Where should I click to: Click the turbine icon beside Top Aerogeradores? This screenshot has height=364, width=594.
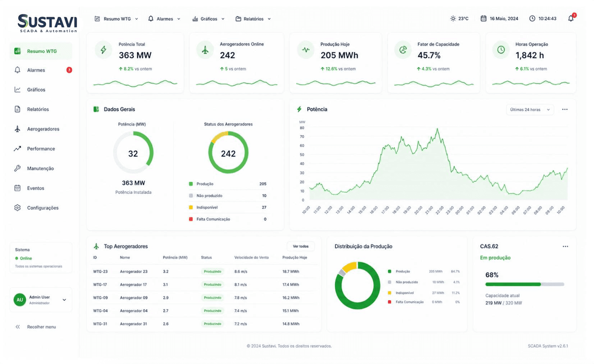(96, 246)
